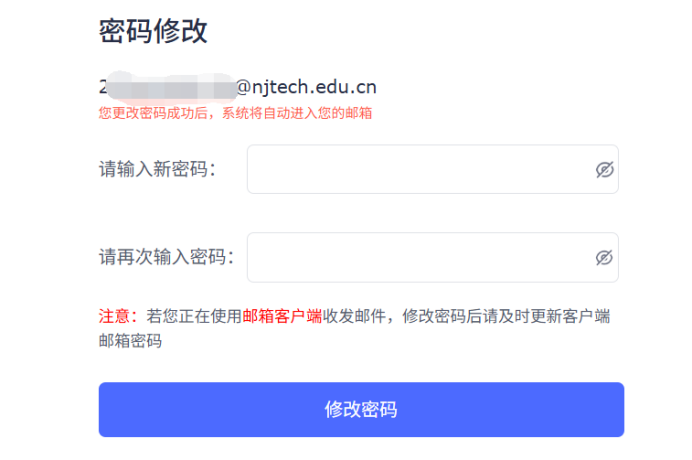Click the 收发邮件 text in the note
Screen dimensions: 692x460
[354, 316]
